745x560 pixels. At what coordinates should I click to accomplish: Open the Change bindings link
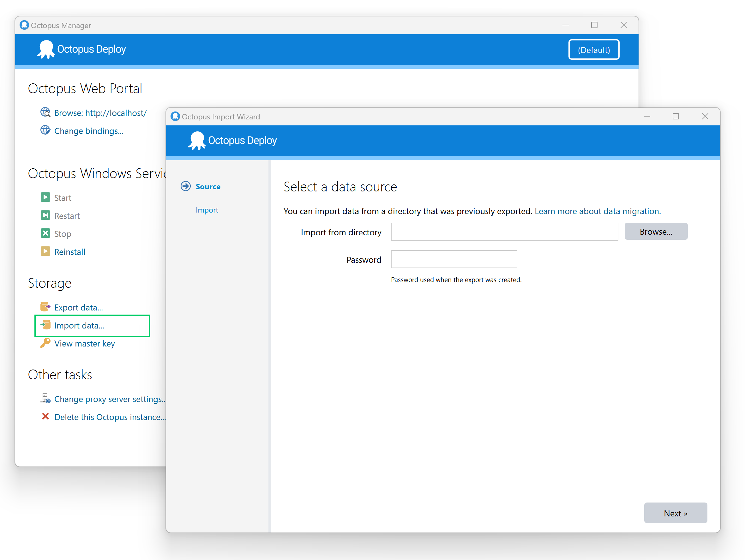(89, 131)
